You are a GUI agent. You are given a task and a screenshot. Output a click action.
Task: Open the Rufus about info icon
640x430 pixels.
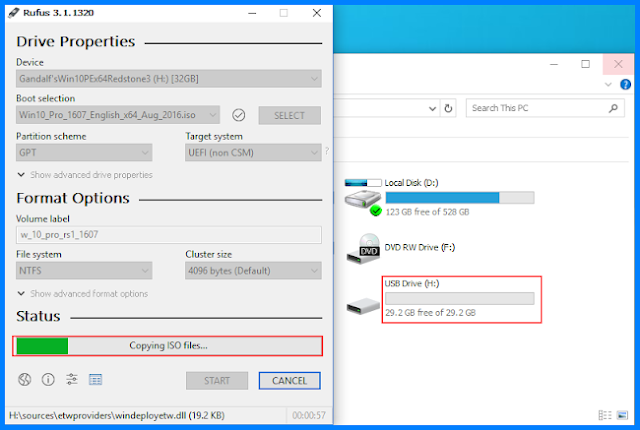(x=48, y=380)
